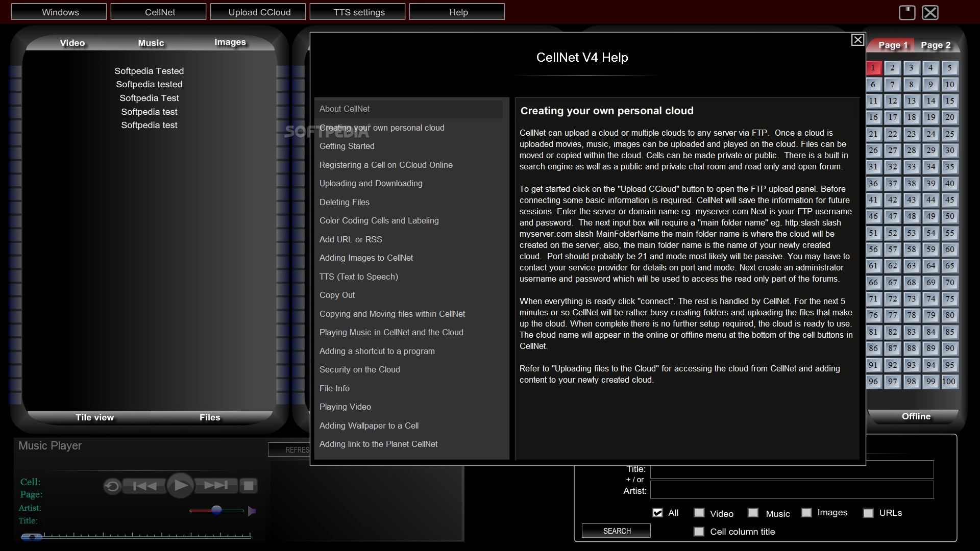The image size is (980, 551).
Task: Select cell number 64
Action: (930, 266)
